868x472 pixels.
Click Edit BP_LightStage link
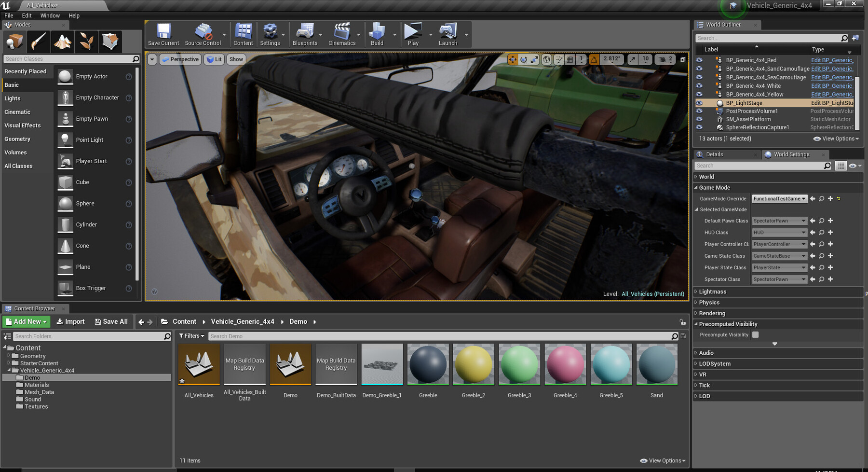pyautogui.click(x=832, y=103)
